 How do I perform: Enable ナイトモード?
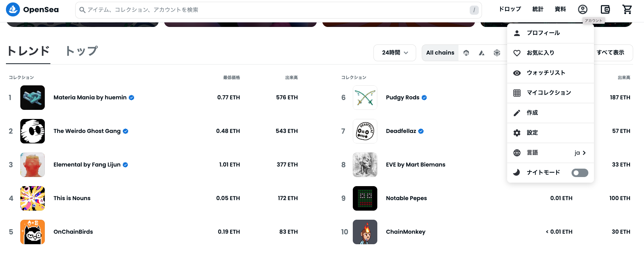[580, 172]
